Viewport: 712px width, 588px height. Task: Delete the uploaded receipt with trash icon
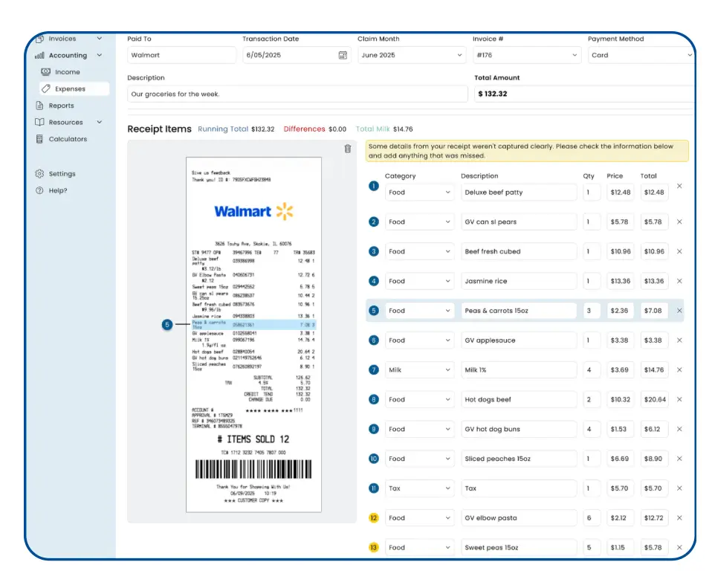(347, 149)
